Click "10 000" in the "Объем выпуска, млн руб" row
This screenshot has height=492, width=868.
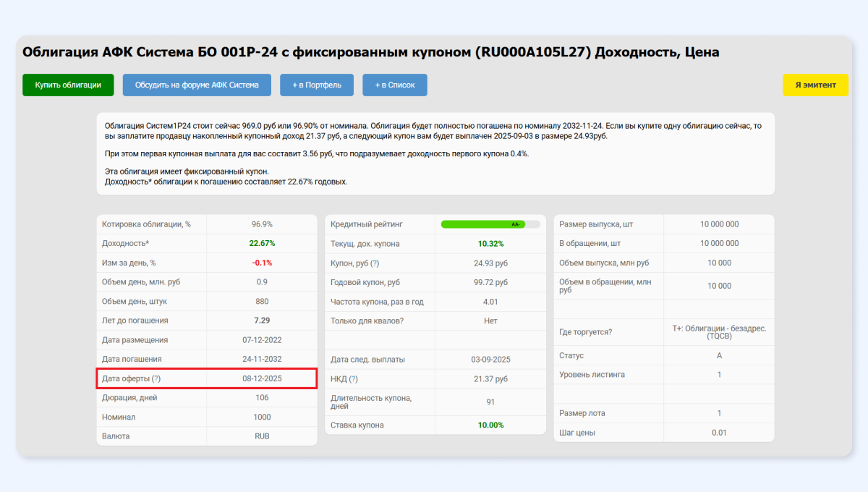pyautogui.click(x=719, y=263)
